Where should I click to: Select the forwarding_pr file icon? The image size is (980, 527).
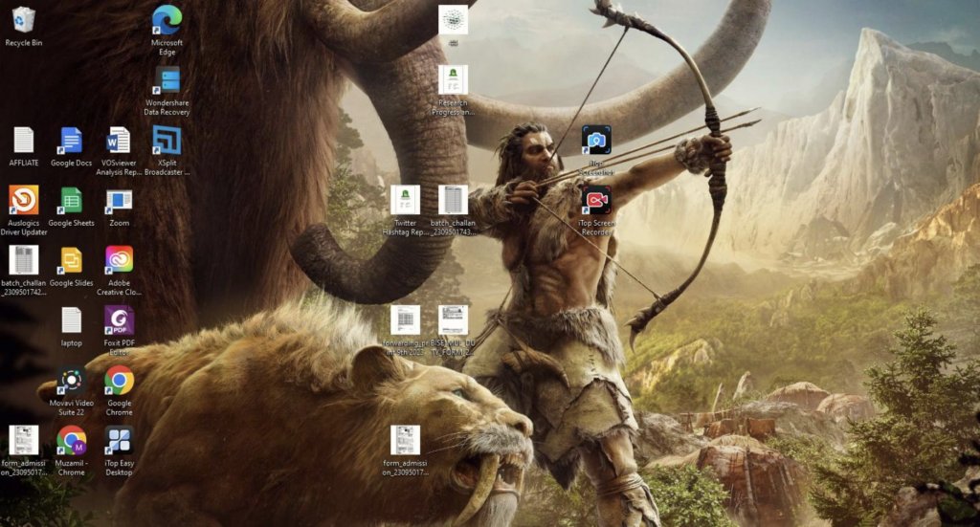click(x=405, y=331)
